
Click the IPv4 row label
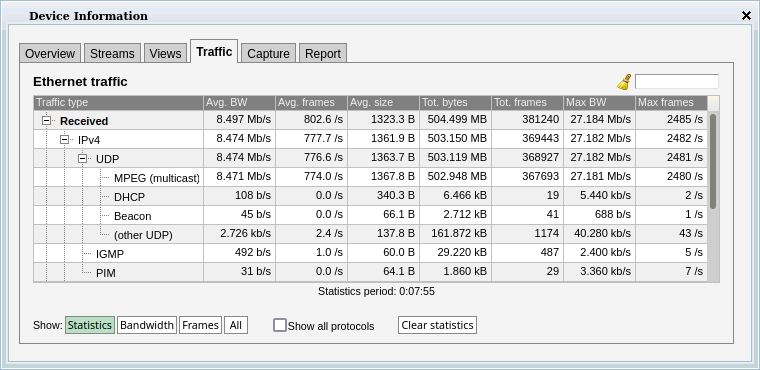pyautogui.click(x=89, y=140)
